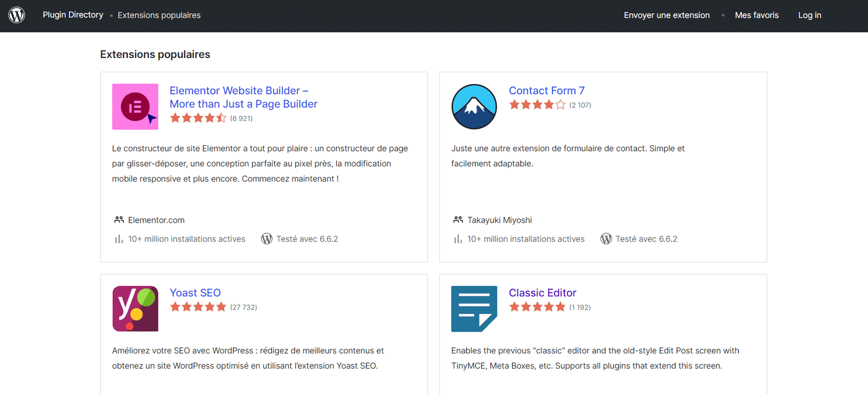Open the Classic Editor title link
The height and width of the screenshot is (394, 868).
(542, 293)
